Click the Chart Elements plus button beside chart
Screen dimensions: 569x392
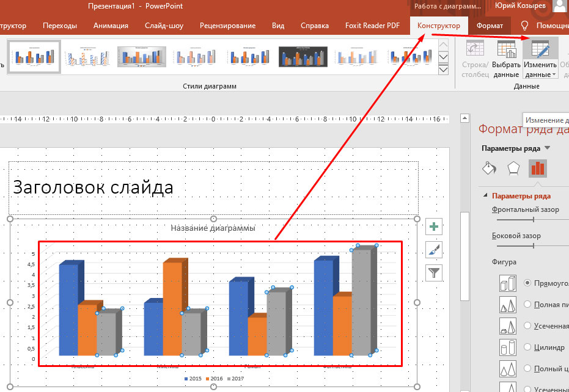433,227
